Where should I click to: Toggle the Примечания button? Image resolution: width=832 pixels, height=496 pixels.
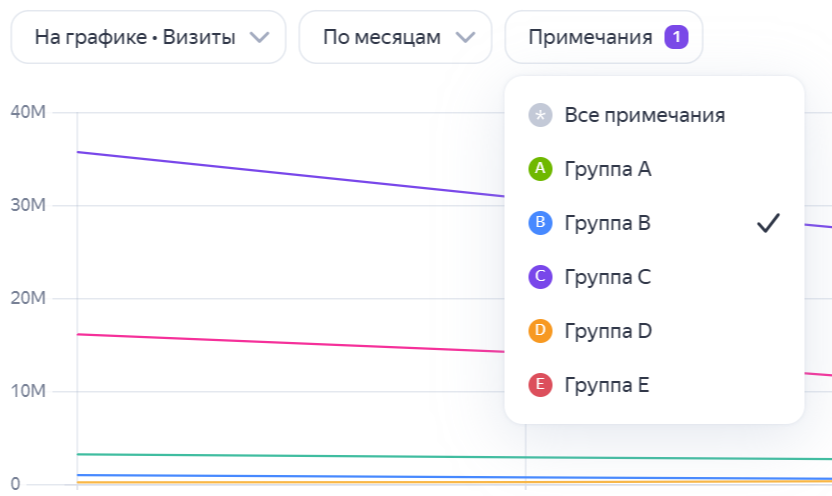click(x=604, y=37)
